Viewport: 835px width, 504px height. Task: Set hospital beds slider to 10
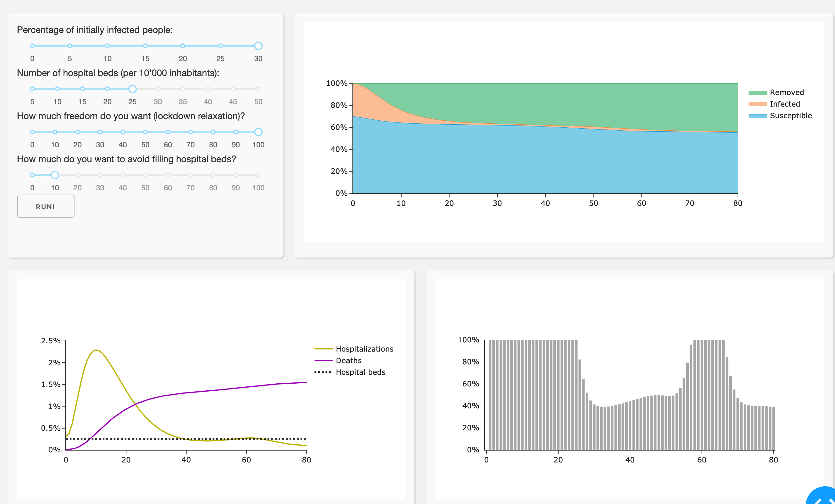point(57,89)
